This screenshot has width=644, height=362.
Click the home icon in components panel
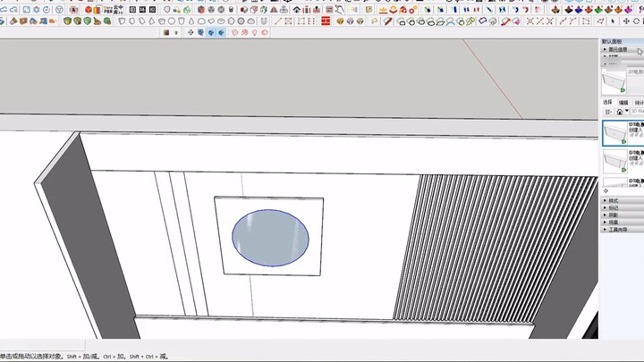coord(619,112)
